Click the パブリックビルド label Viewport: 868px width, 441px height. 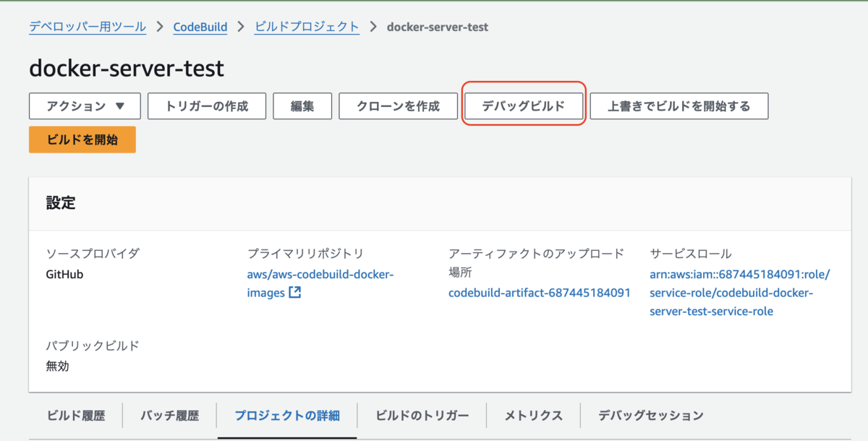click(93, 346)
